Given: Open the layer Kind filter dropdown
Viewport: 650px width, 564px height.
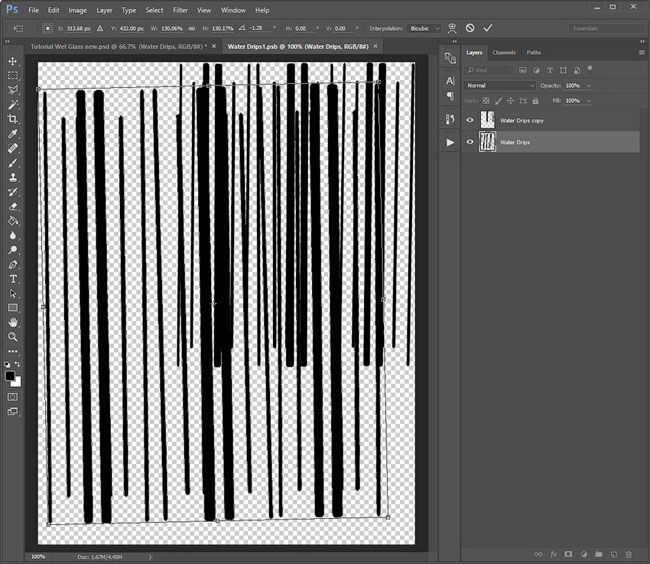Looking at the screenshot, I should (x=489, y=70).
